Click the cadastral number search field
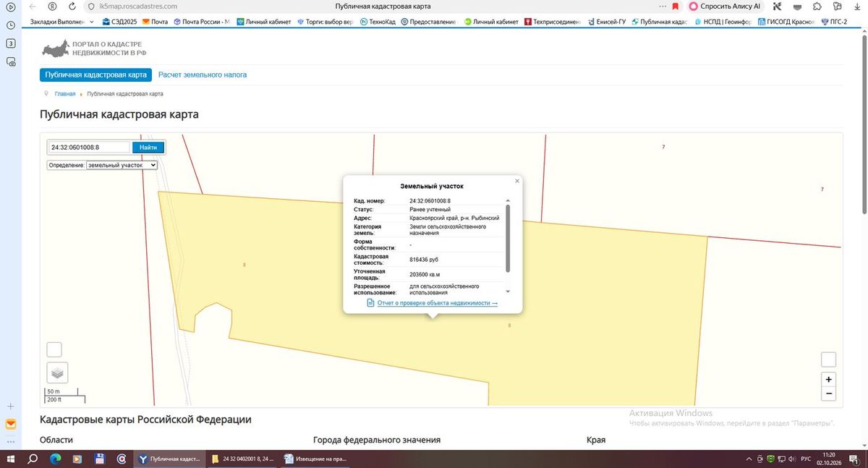The width and height of the screenshot is (868, 468). 89,148
